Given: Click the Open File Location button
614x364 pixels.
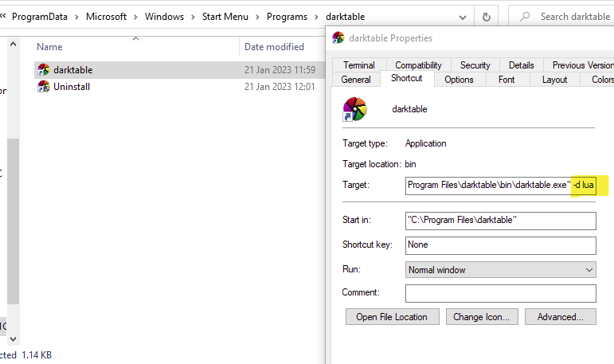Looking at the screenshot, I should (x=392, y=316).
